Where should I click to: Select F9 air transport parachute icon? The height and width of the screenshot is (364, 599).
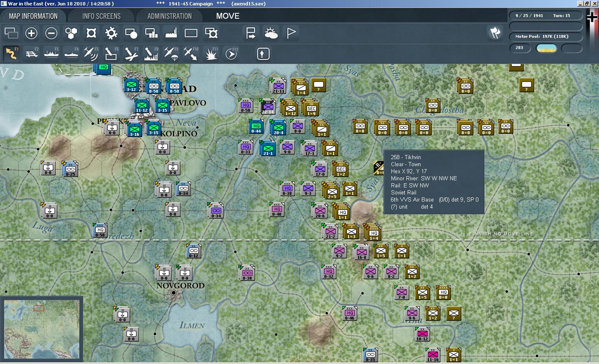point(171,54)
